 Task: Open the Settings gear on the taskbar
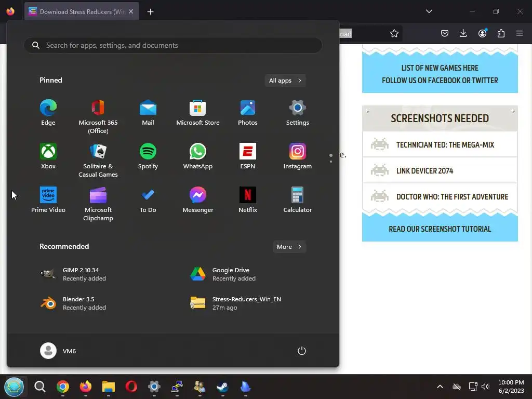[x=154, y=387]
